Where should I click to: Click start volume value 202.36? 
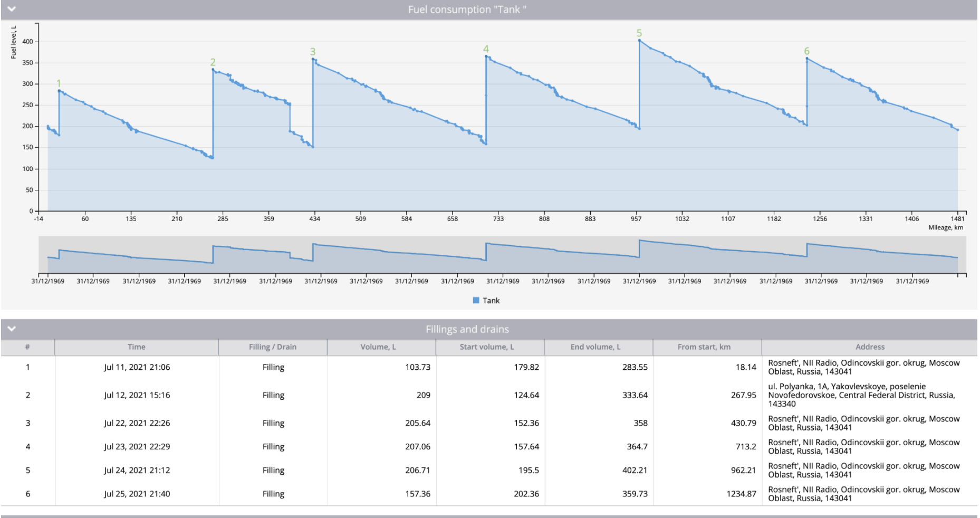[526, 494]
